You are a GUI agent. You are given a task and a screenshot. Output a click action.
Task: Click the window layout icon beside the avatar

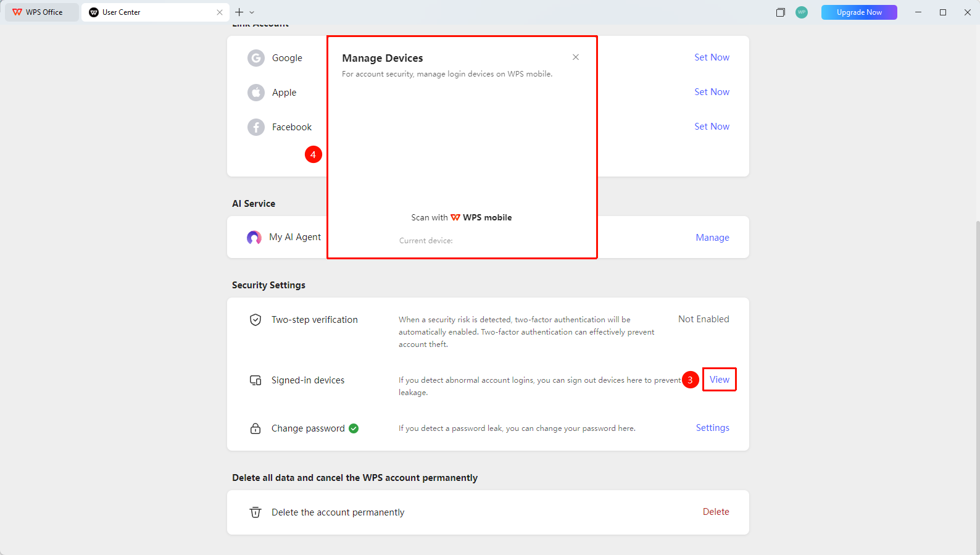point(781,12)
